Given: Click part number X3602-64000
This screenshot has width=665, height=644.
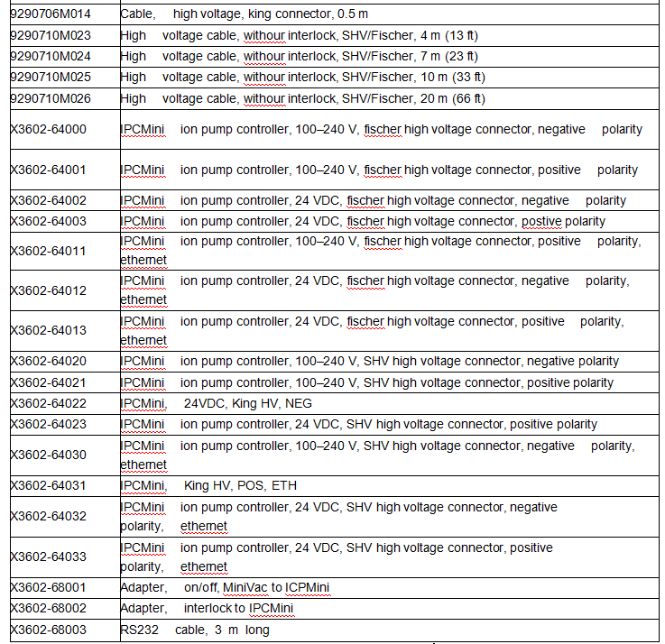Looking at the screenshot, I should click(48, 129).
